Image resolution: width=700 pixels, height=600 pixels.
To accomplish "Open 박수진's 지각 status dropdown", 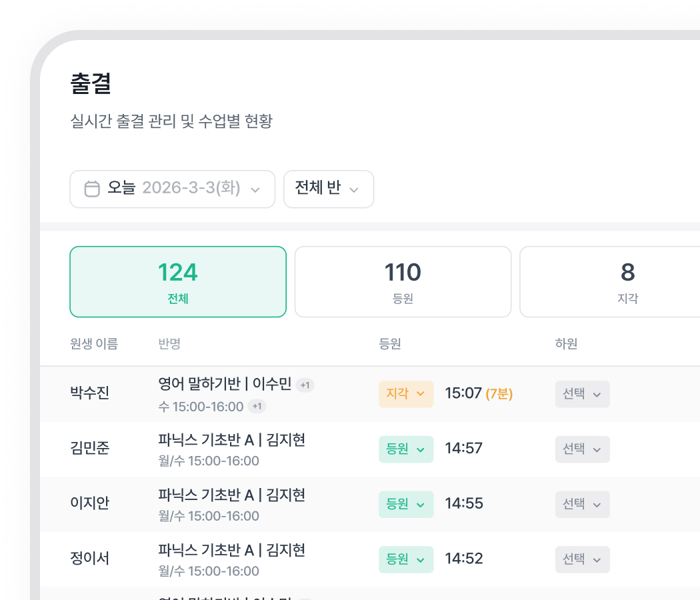I will tap(405, 394).
